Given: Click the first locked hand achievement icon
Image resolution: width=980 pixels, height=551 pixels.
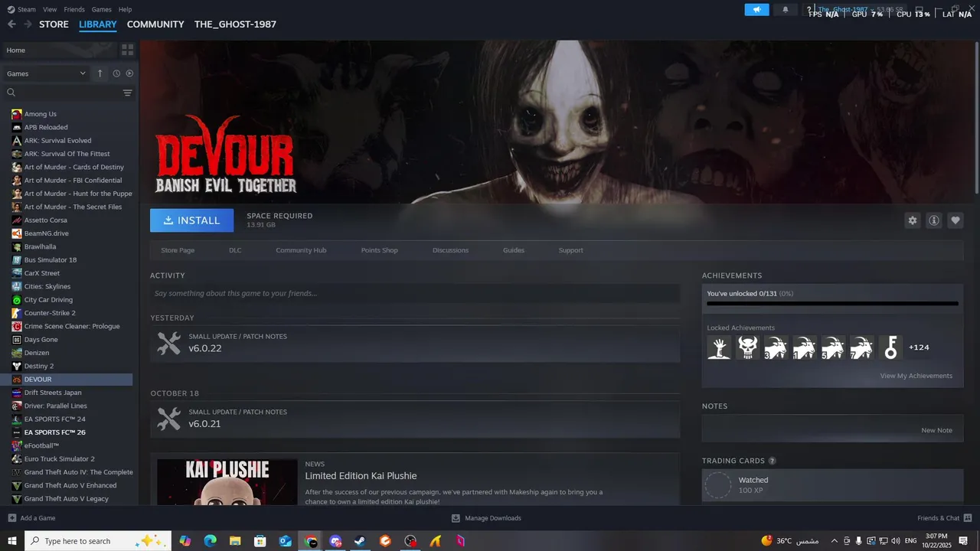Looking at the screenshot, I should (719, 347).
